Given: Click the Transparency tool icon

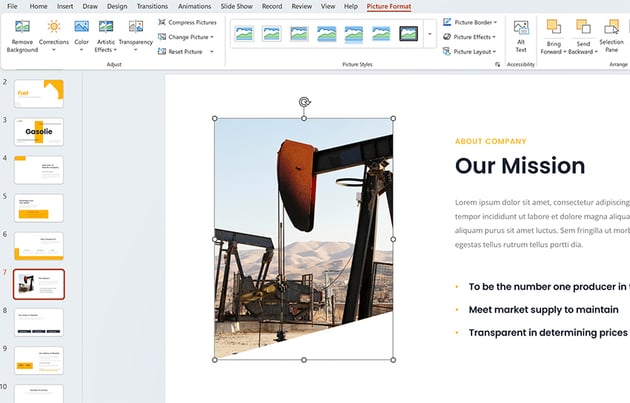Looking at the screenshot, I should [135, 27].
